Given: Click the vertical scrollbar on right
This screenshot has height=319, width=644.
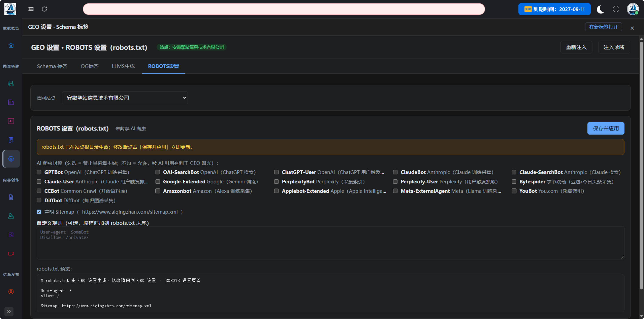Looking at the screenshot, I should point(642,165).
